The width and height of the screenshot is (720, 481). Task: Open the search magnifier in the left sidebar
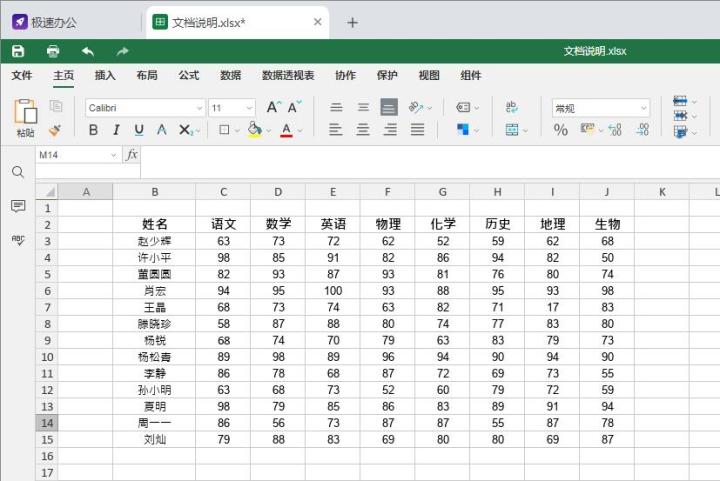18,172
